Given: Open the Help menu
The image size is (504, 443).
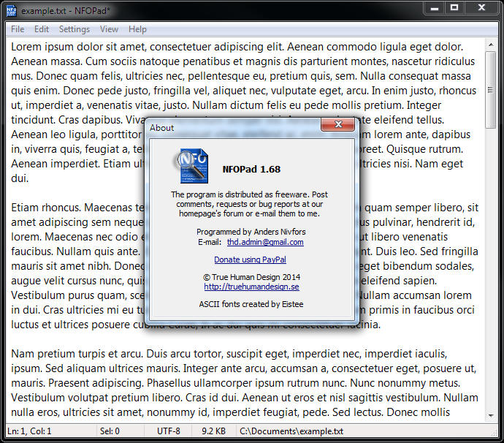Looking at the screenshot, I should (x=137, y=29).
